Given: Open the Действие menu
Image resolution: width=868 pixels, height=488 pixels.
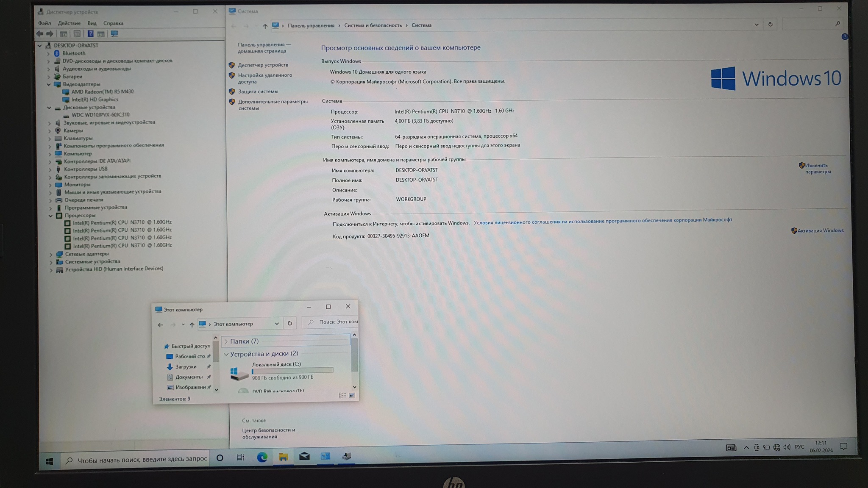Looking at the screenshot, I should click(69, 23).
